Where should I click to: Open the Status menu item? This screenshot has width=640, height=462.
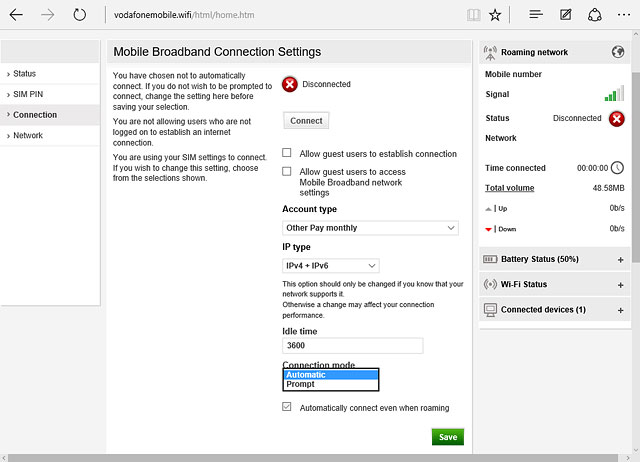point(50,74)
